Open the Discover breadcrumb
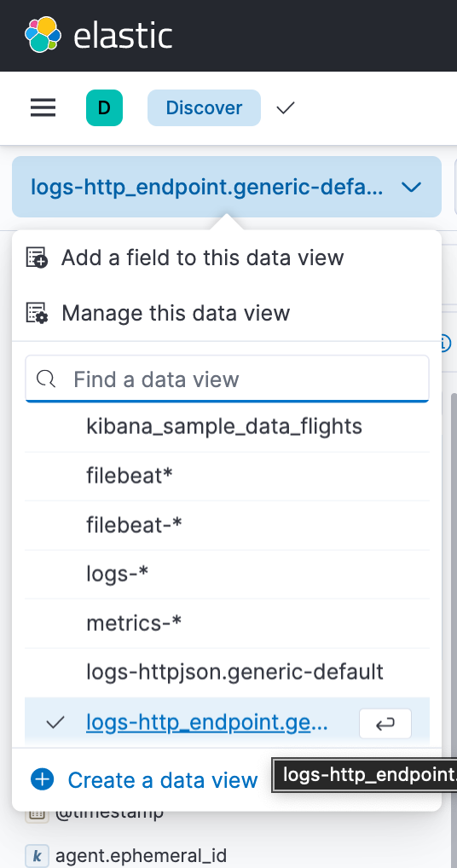The width and height of the screenshot is (457, 868). (204, 107)
